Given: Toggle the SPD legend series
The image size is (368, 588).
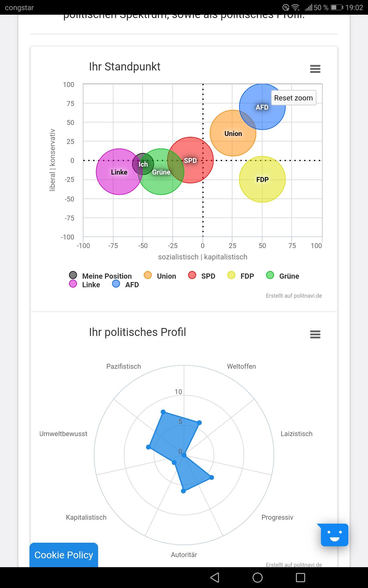Looking at the screenshot, I should [201, 276].
